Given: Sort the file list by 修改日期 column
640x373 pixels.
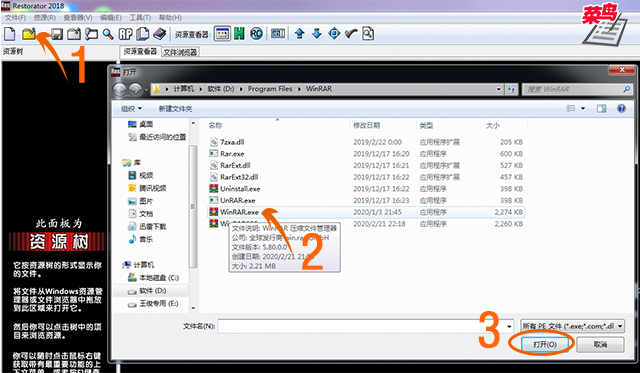Looking at the screenshot, I should click(x=367, y=125).
